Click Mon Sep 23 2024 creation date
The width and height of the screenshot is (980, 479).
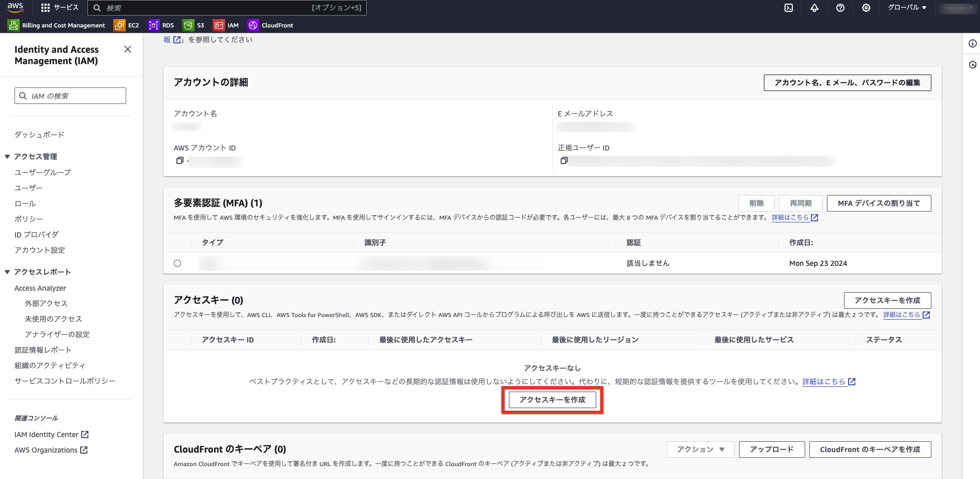[818, 263]
